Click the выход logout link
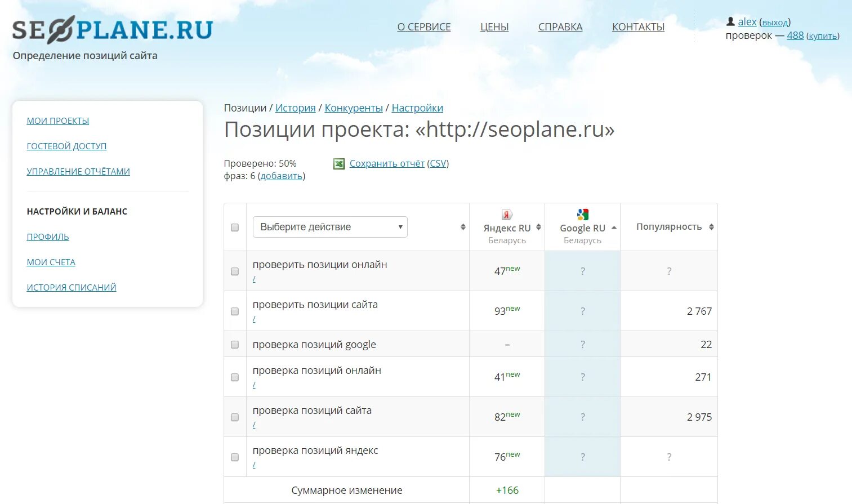The height and width of the screenshot is (504, 852). click(775, 23)
